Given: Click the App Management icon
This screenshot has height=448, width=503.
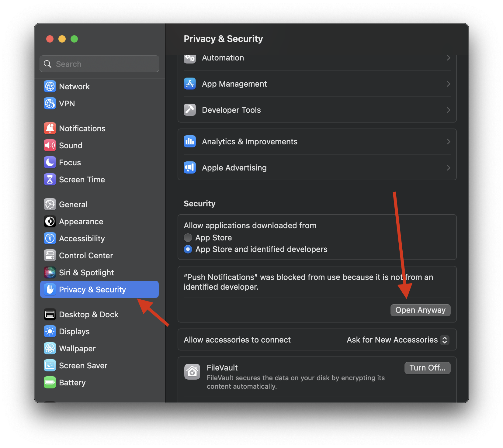Looking at the screenshot, I should click(x=190, y=84).
